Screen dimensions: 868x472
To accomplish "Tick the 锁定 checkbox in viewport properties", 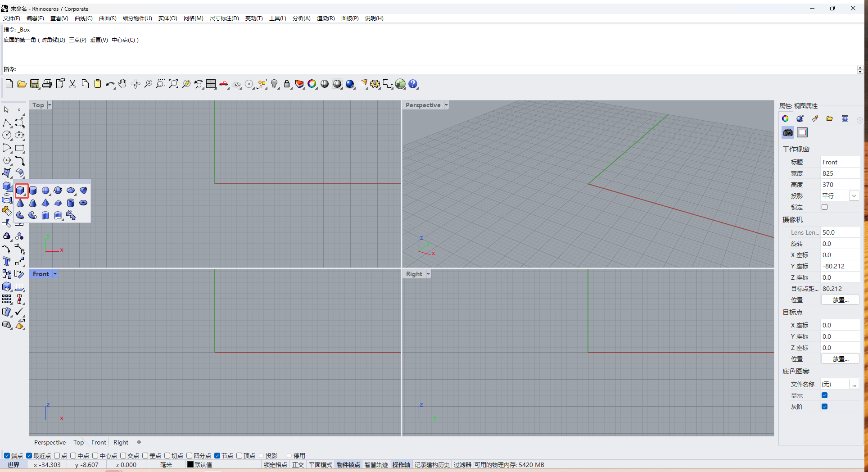I will 824,207.
